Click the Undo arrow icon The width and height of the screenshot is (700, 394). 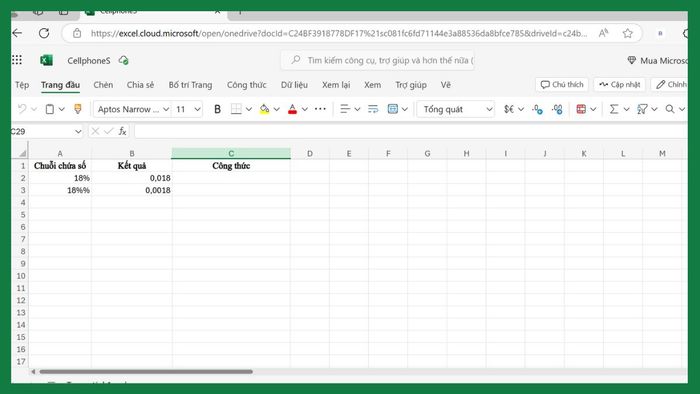[22, 109]
